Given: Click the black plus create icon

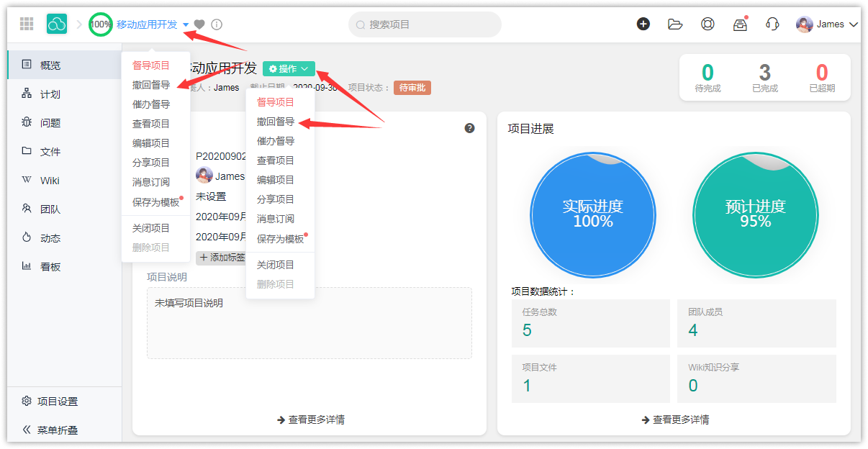Looking at the screenshot, I should [x=643, y=24].
